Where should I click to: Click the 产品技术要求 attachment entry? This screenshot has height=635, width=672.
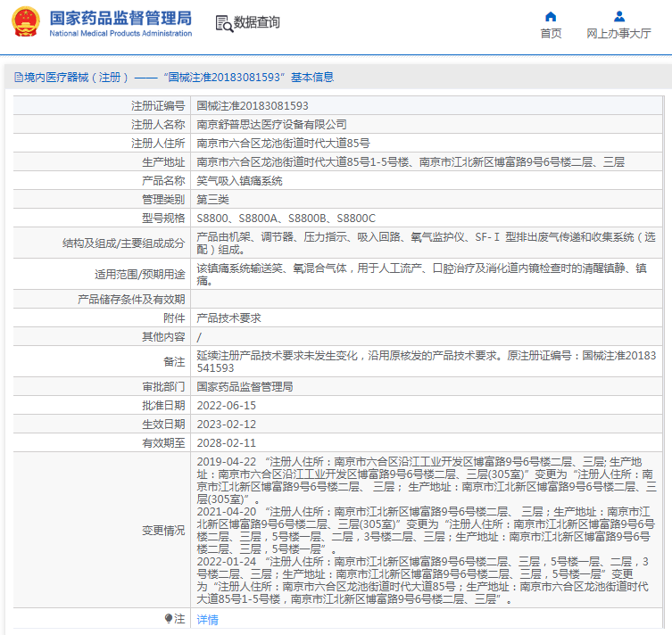[228, 317]
